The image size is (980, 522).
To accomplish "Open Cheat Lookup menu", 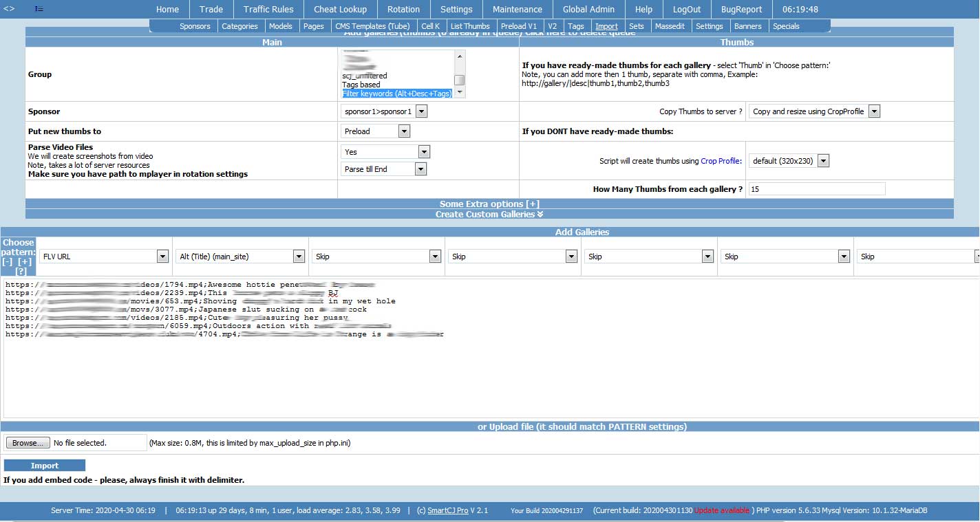I will (x=340, y=9).
